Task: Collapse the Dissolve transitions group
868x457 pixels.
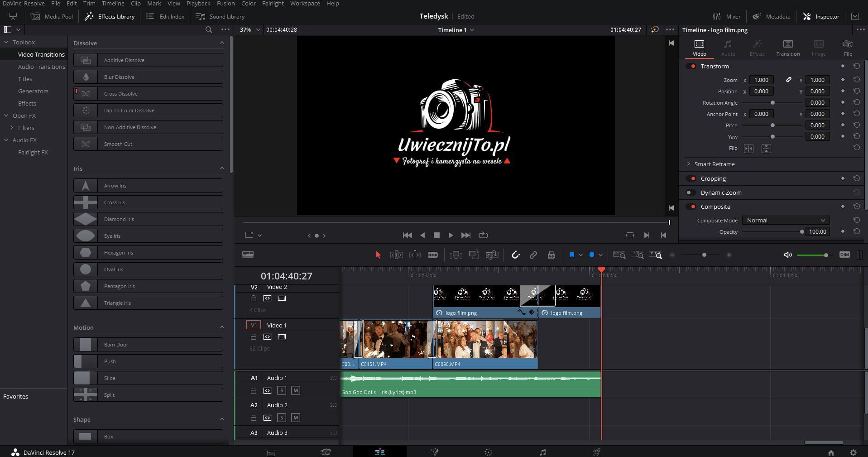Action: coord(222,43)
